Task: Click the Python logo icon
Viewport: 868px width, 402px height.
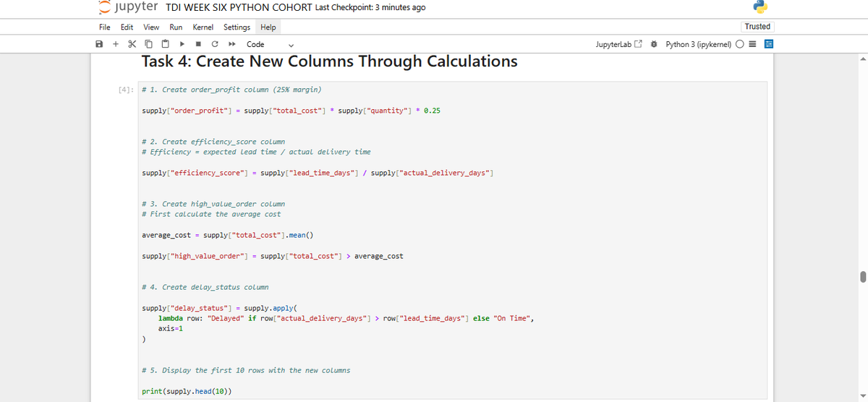Action: [x=759, y=7]
